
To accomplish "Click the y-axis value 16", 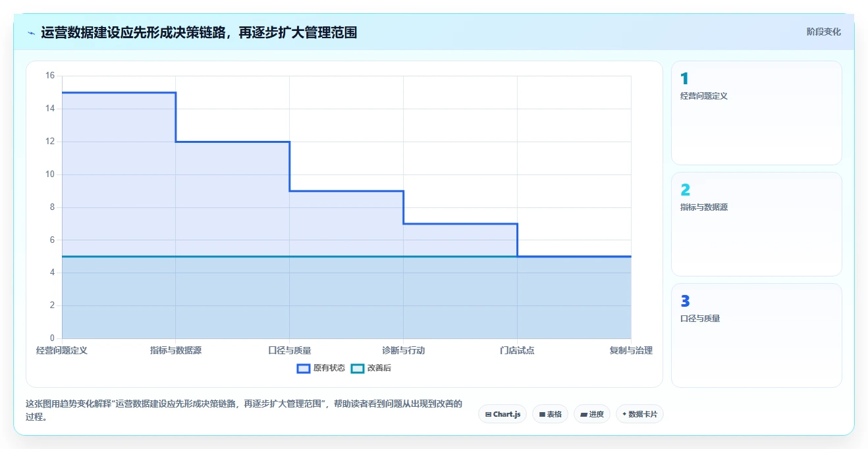I will click(x=50, y=76).
